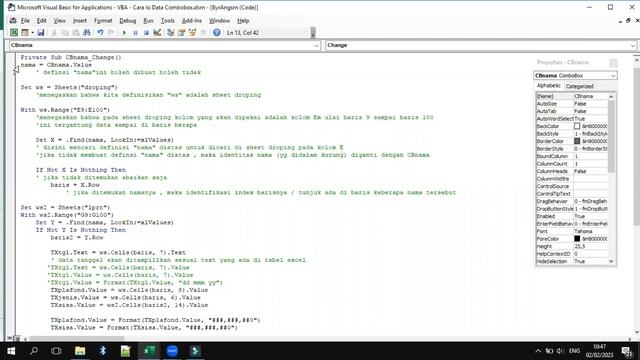
Task: Click the code window vertical scrollbar
Action: (636, 146)
